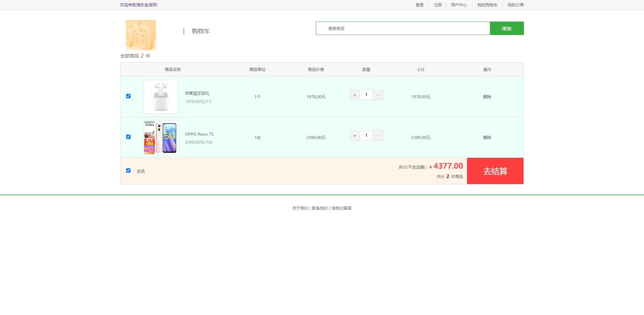Click the 搜索商品 search input box

tap(403, 28)
